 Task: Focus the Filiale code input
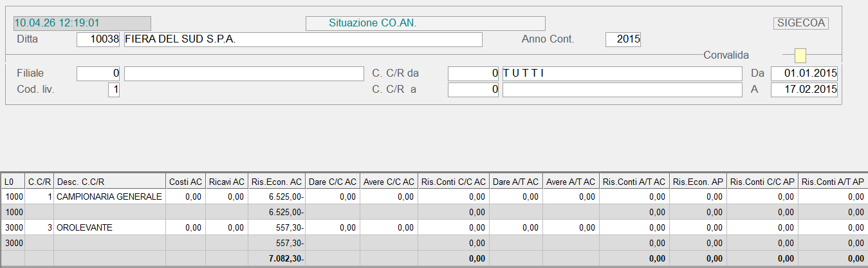(x=98, y=73)
